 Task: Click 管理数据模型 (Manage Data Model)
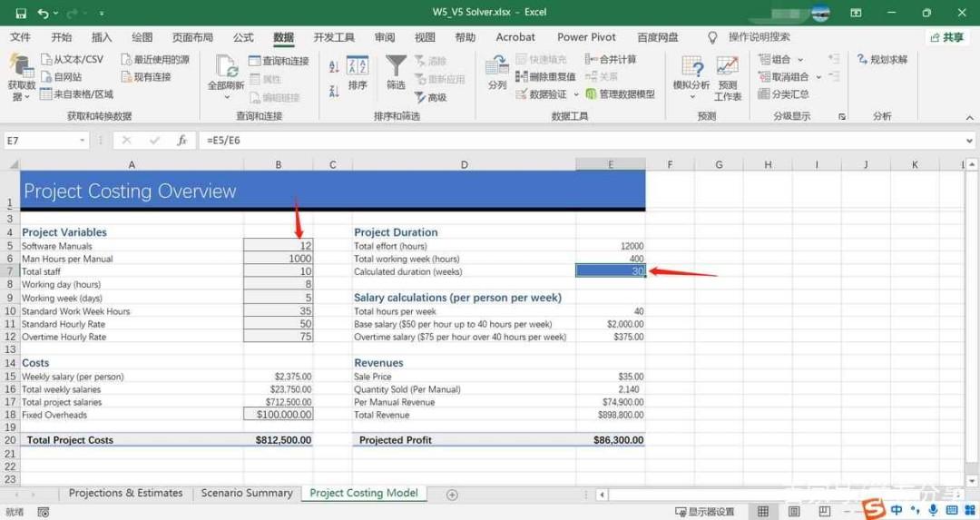pos(620,94)
